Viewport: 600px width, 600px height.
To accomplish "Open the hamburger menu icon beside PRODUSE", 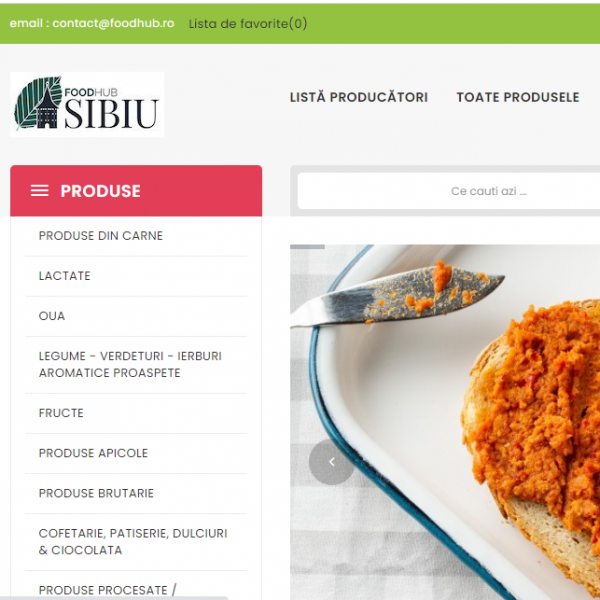I will pyautogui.click(x=40, y=191).
